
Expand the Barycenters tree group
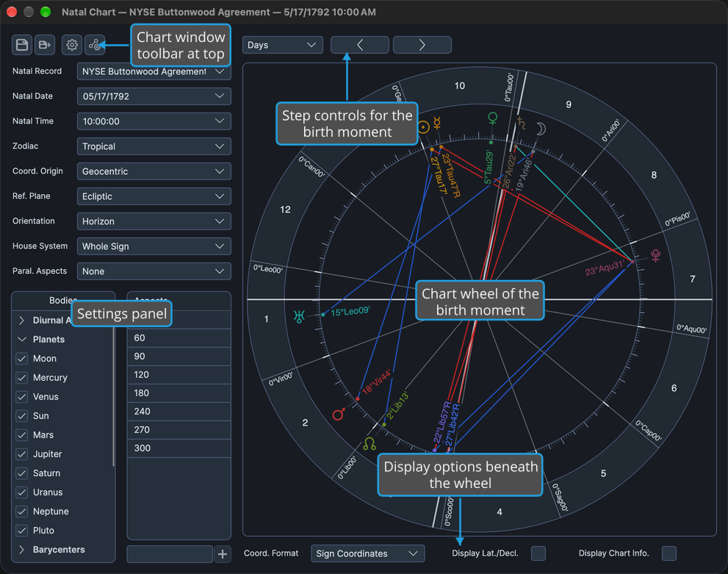pyautogui.click(x=21, y=550)
